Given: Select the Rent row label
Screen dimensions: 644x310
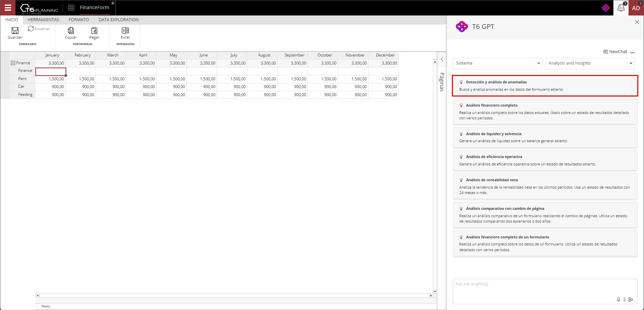Looking at the screenshot, I should click(x=23, y=79).
